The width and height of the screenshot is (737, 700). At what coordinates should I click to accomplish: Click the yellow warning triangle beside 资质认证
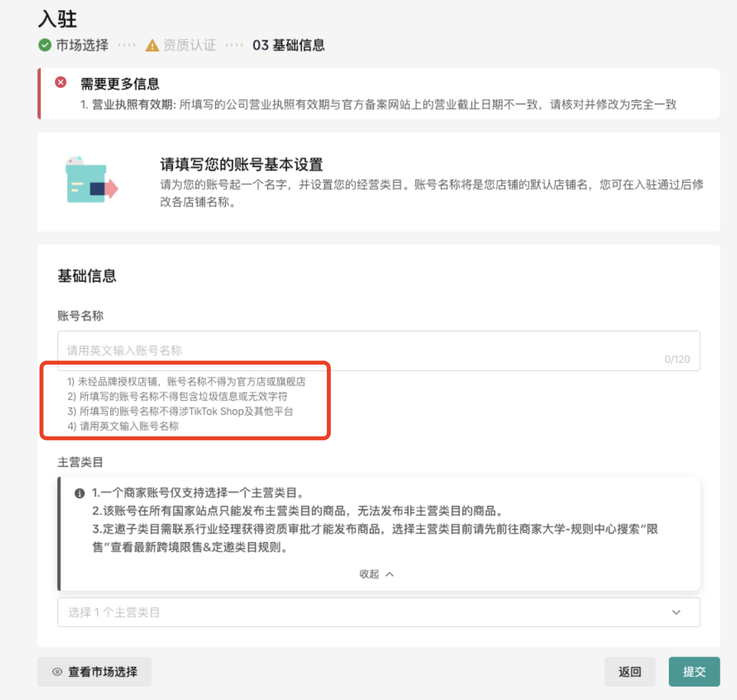153,46
